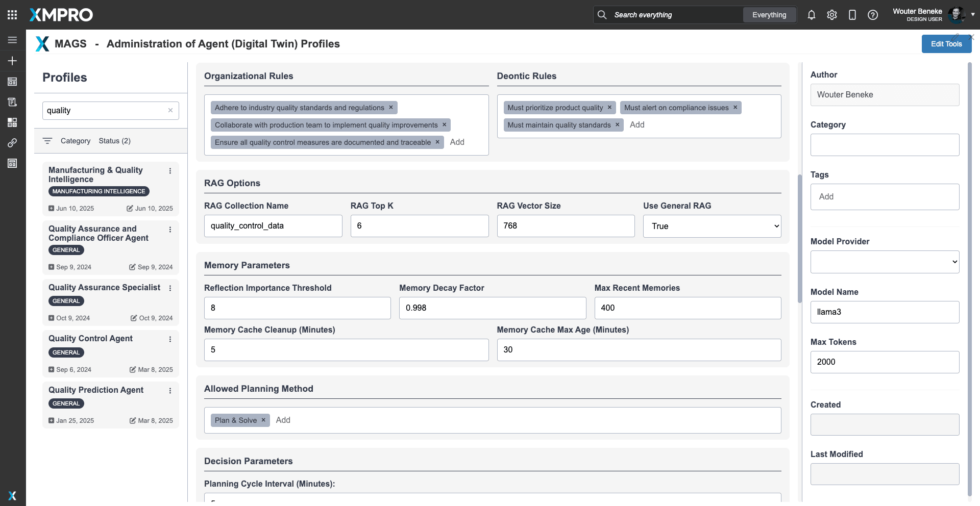Open the app launcher grid icon
Image resolution: width=980 pixels, height=506 pixels.
coord(12,15)
